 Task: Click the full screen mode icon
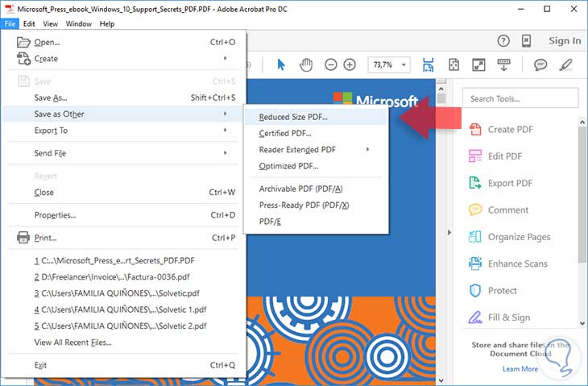point(478,64)
